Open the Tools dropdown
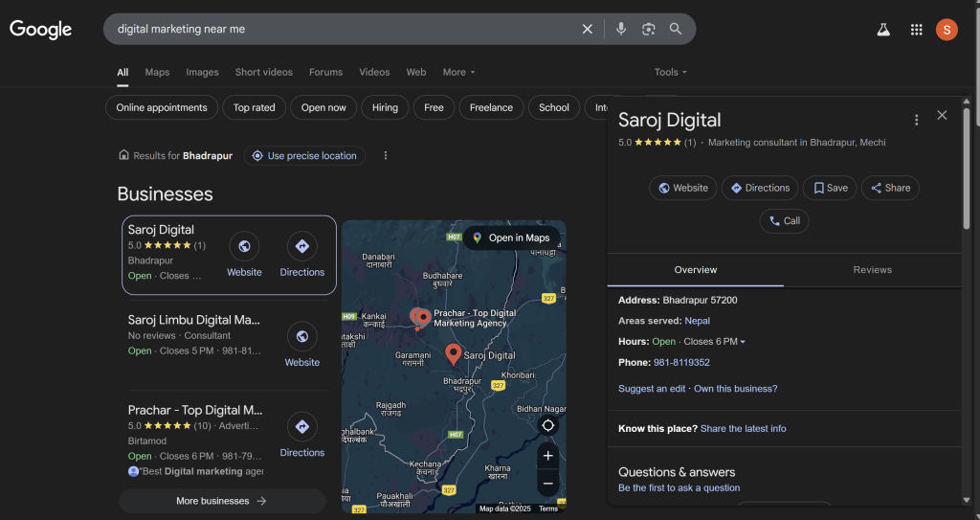The height and width of the screenshot is (520, 980). (x=670, y=72)
